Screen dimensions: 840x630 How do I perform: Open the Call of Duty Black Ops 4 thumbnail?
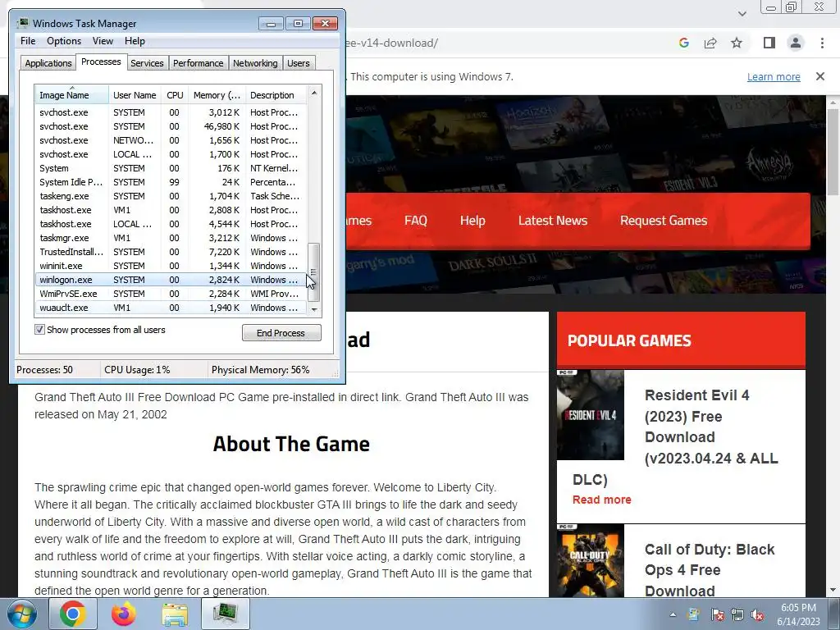tap(591, 560)
